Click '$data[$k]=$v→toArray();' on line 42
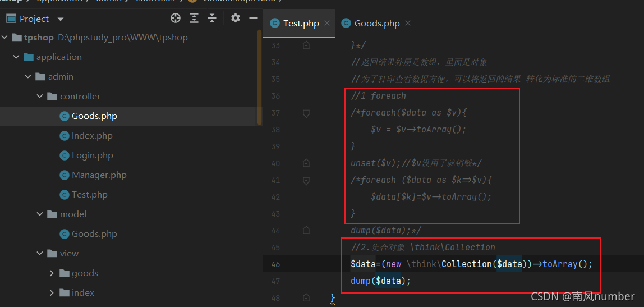 (x=431, y=197)
